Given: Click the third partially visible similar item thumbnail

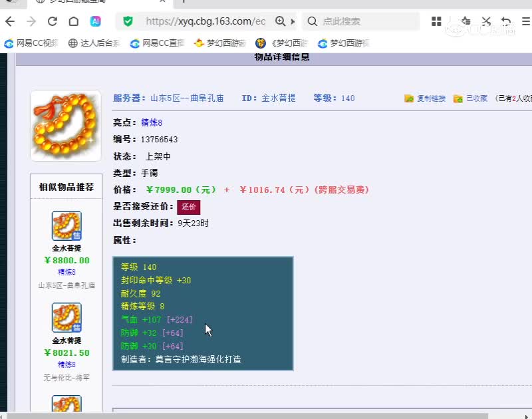Looking at the screenshot, I should point(66,404).
